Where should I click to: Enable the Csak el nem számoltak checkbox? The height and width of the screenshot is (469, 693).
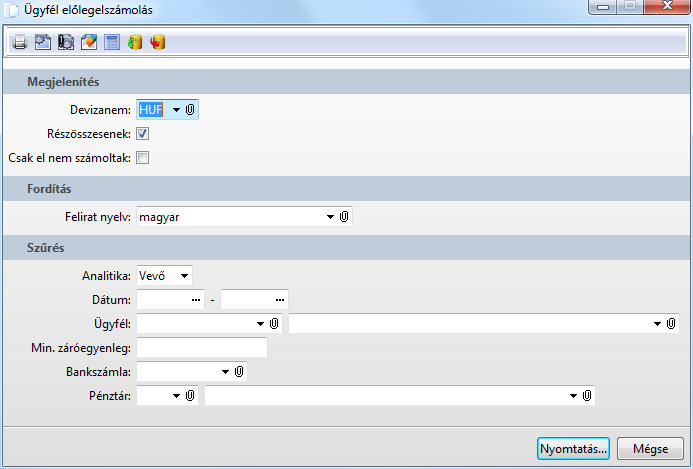pyautogui.click(x=142, y=157)
